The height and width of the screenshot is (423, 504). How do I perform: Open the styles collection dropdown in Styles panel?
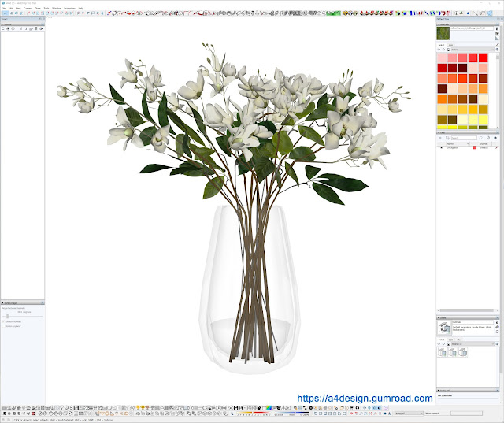pos(472,344)
